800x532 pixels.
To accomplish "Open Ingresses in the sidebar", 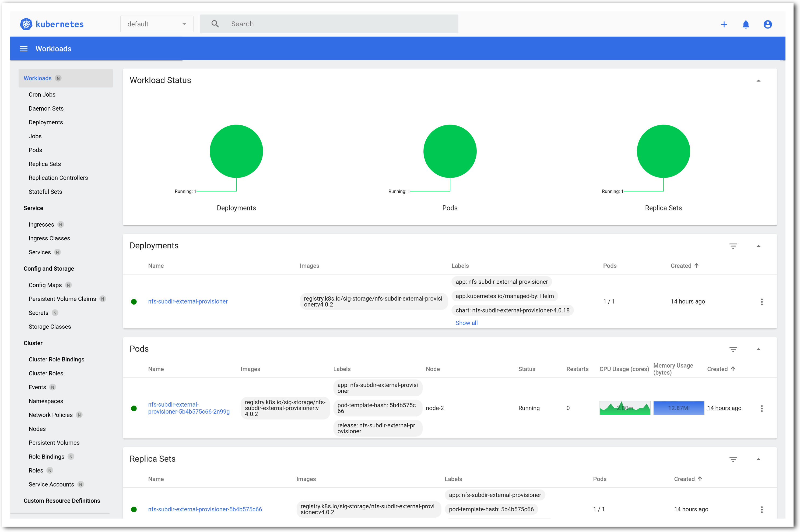I will pyautogui.click(x=41, y=225).
